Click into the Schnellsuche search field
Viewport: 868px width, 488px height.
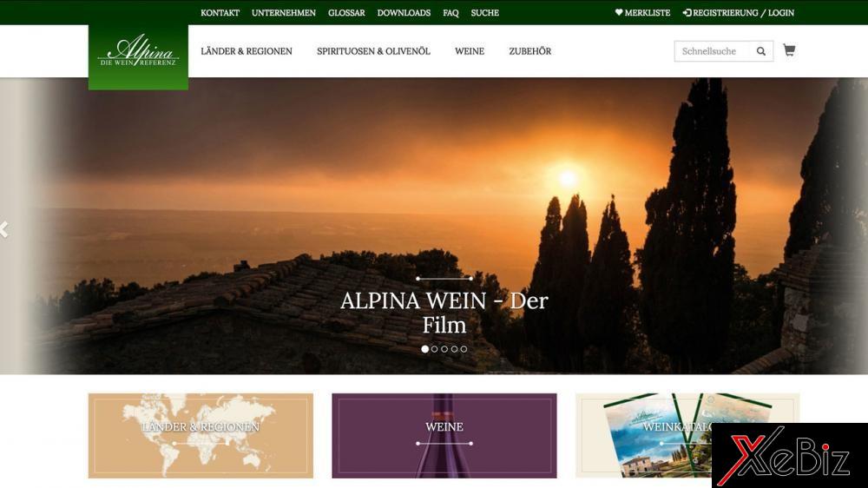point(713,51)
